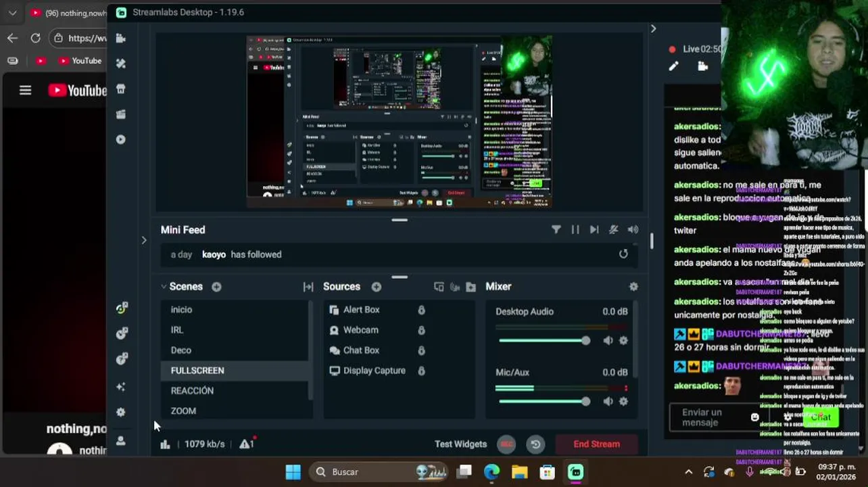This screenshot has height=487, width=868.
Task: Click the sparkles icon in lower sidebar
Action: click(x=121, y=387)
